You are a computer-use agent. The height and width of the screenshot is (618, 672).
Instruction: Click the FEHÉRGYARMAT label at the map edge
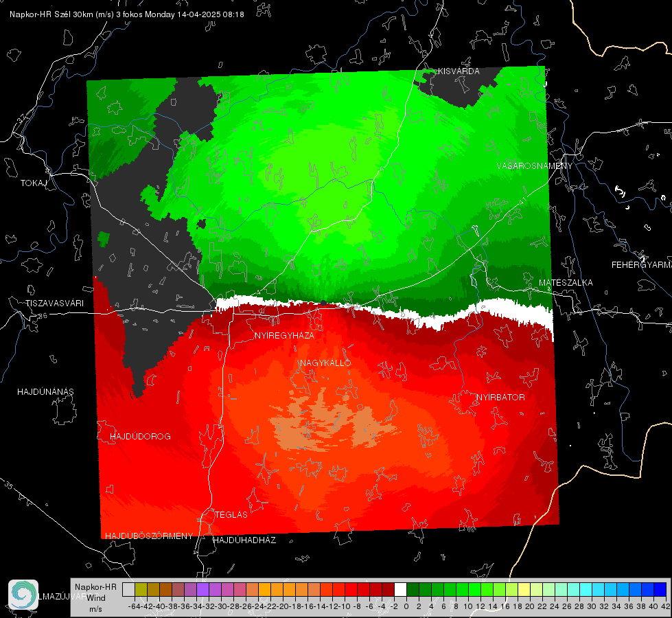[642, 265]
